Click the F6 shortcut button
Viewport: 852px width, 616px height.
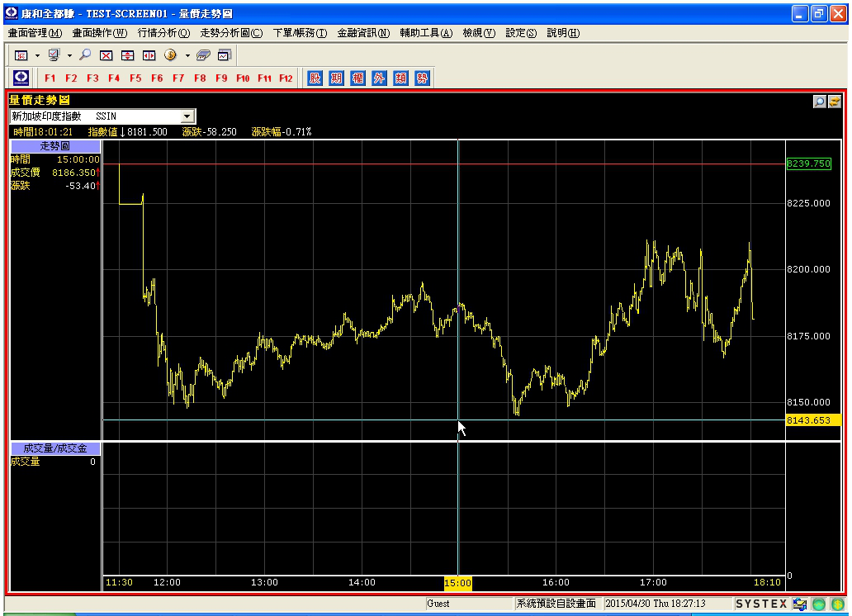[x=157, y=78]
